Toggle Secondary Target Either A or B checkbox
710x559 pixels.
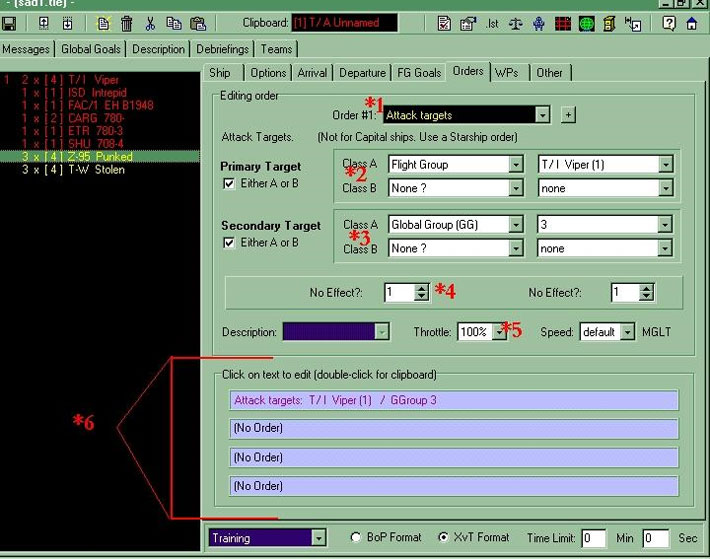point(229,243)
